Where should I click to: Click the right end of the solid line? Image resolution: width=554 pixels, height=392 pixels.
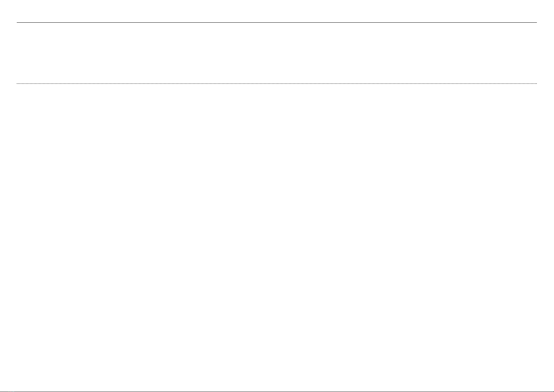click(536, 23)
